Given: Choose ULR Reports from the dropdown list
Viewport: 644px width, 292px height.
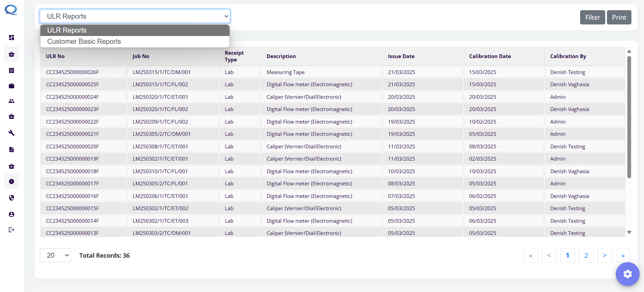Looking at the screenshot, I should pyautogui.click(x=67, y=30).
